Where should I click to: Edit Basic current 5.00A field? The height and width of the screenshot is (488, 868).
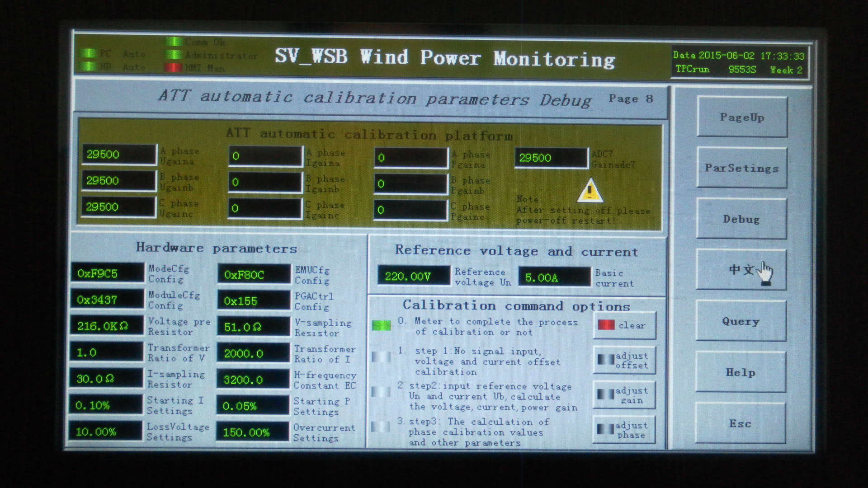tap(555, 277)
